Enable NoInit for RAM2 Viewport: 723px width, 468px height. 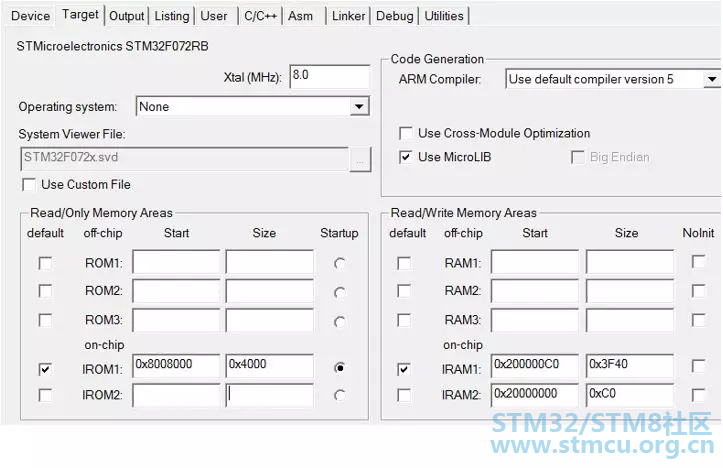click(699, 291)
